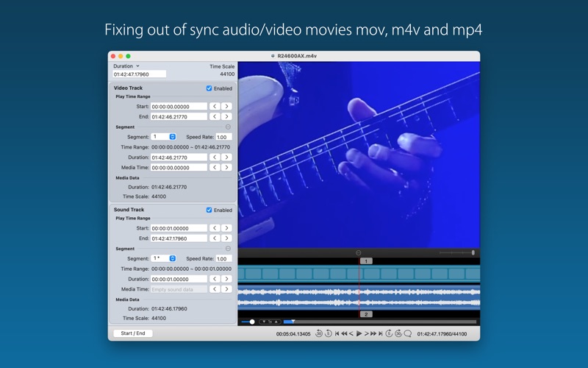
Task: Open the Duration dropdown at top left
Action: click(126, 66)
